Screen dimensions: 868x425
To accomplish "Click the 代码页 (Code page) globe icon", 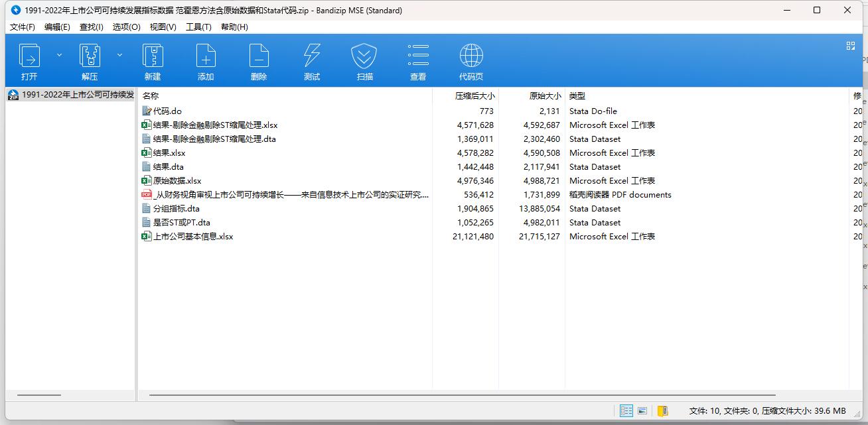I will click(471, 56).
